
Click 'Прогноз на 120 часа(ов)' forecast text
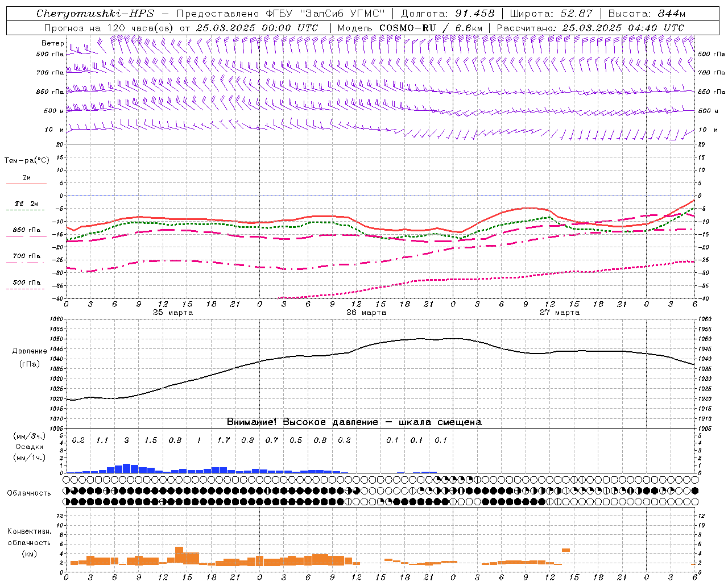pos(109,28)
